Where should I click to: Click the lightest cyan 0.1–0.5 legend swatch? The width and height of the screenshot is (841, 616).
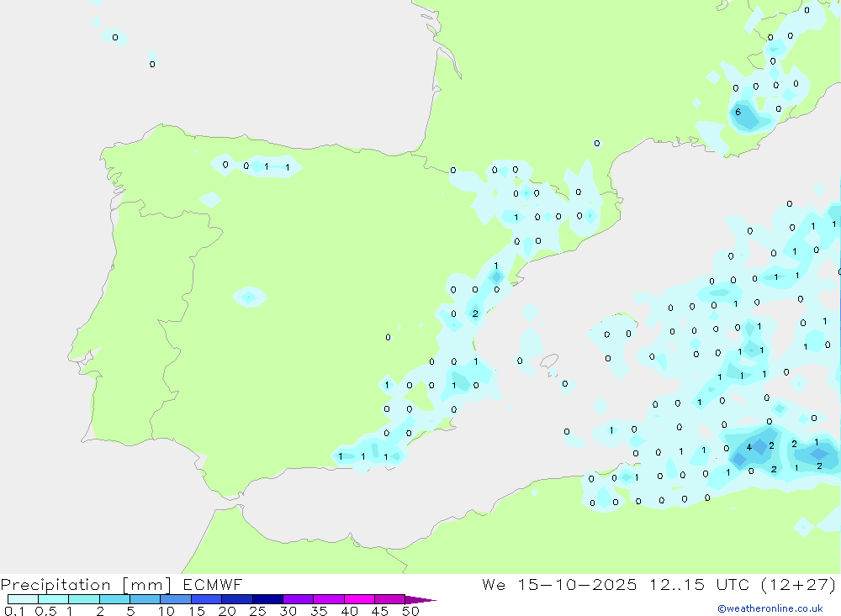[x=23, y=599]
